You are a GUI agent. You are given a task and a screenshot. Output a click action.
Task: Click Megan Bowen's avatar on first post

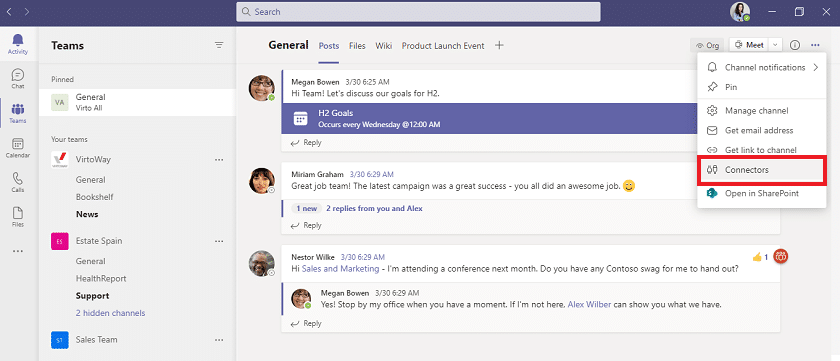click(x=262, y=88)
